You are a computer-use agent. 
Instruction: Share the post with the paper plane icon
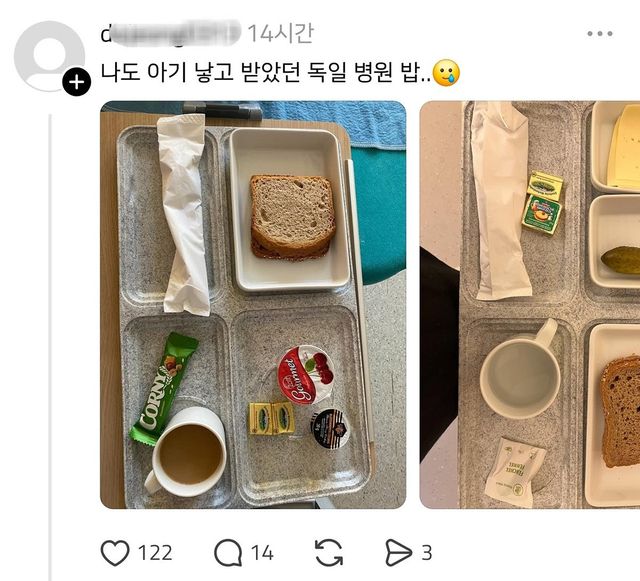(398, 553)
